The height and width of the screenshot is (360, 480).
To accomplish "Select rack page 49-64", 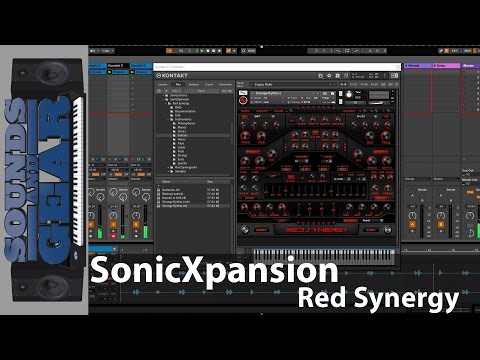I will point(374,85).
